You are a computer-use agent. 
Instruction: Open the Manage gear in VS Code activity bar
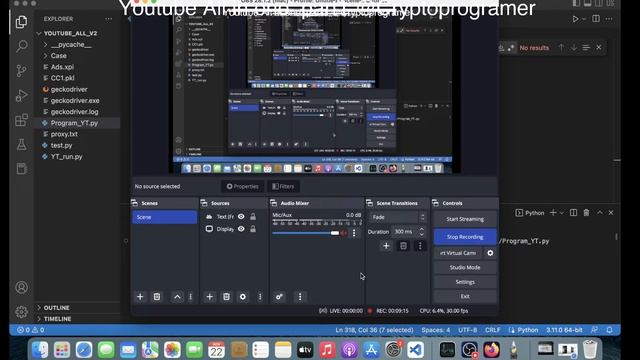pyautogui.click(x=21, y=312)
